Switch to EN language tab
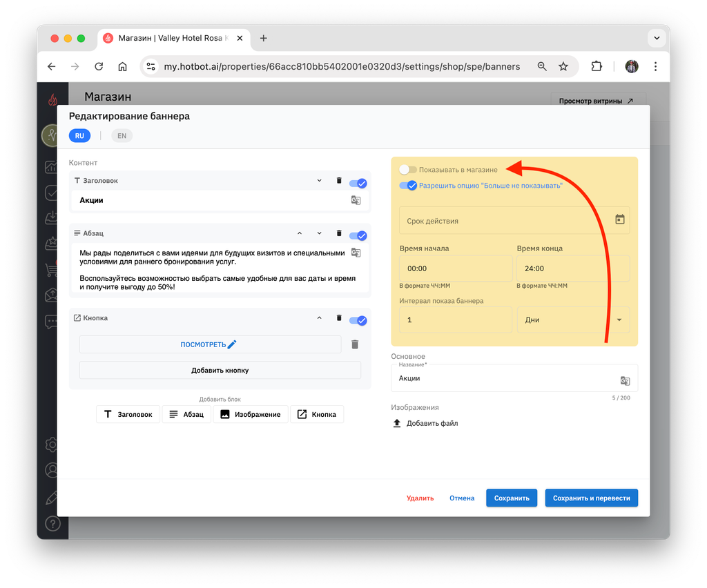Image resolution: width=707 pixels, height=588 pixels. (122, 136)
